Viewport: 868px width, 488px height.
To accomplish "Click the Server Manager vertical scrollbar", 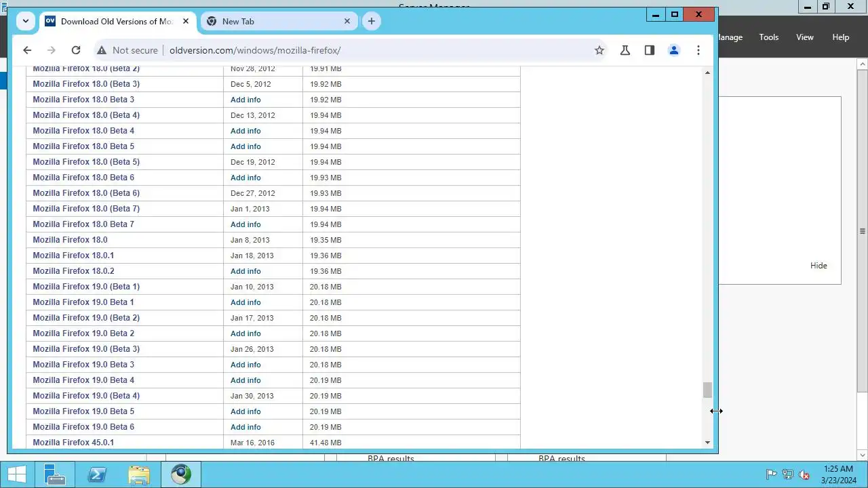I will coord(862,230).
